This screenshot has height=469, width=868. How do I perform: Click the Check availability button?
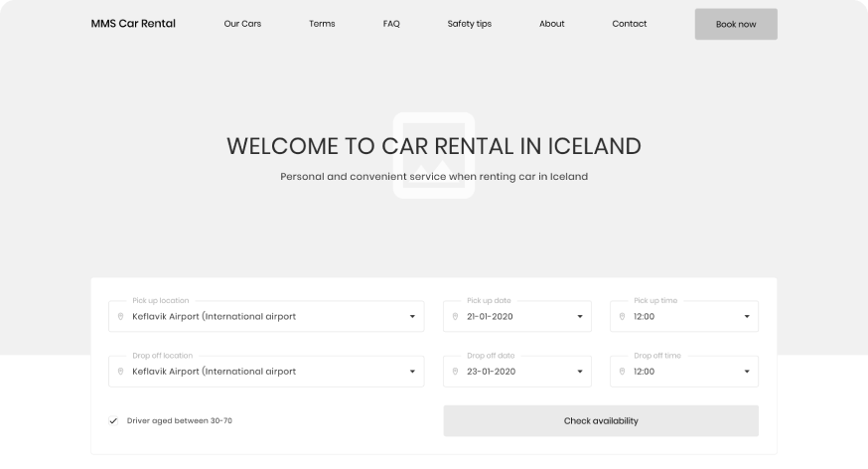(x=601, y=421)
